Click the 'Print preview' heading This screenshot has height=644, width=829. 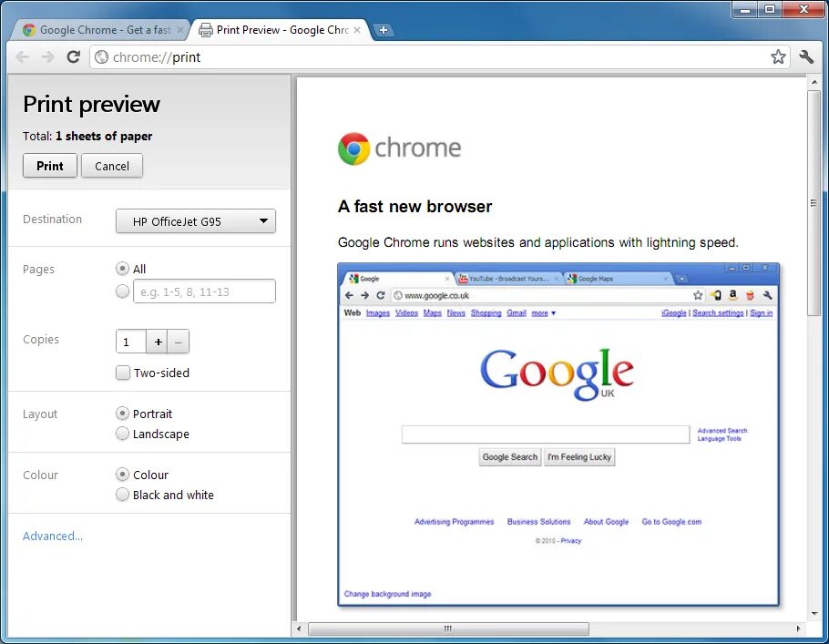coord(91,104)
